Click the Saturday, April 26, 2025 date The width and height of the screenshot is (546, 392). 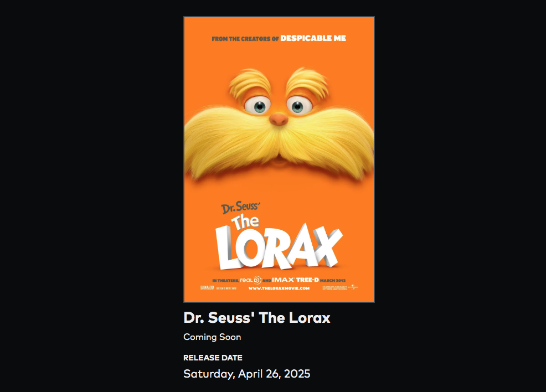pos(246,374)
